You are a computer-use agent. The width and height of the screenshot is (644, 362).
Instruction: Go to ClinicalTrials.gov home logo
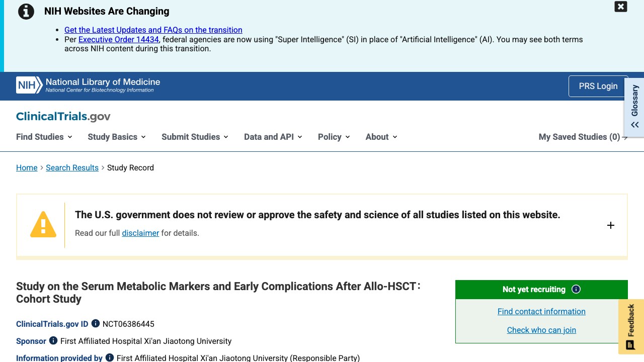(x=63, y=117)
